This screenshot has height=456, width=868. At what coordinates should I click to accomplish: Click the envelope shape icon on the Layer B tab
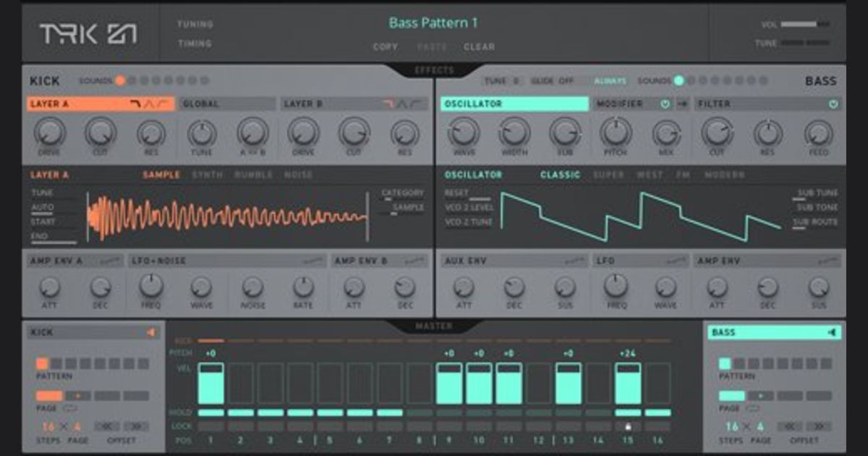click(x=404, y=104)
